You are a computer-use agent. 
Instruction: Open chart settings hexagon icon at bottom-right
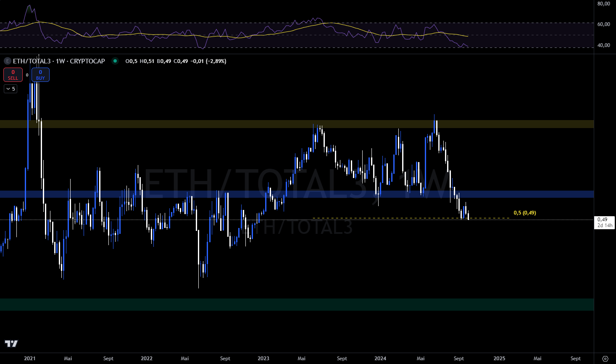coord(605,359)
